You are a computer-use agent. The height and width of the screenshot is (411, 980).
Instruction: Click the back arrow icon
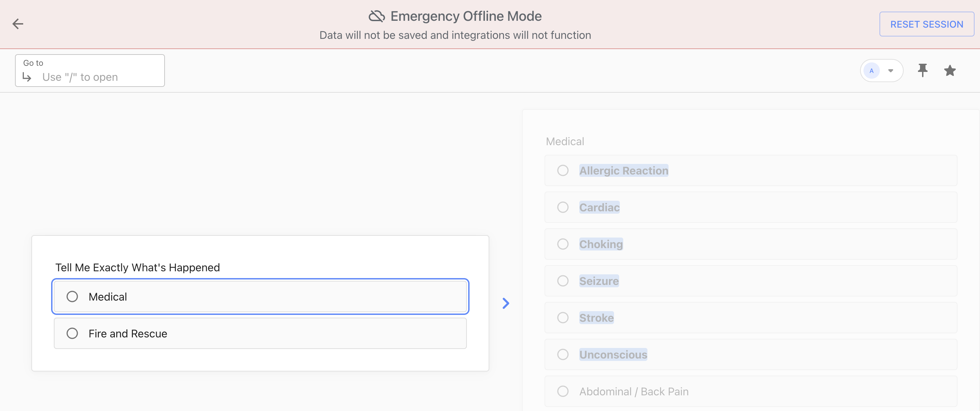pos(17,24)
